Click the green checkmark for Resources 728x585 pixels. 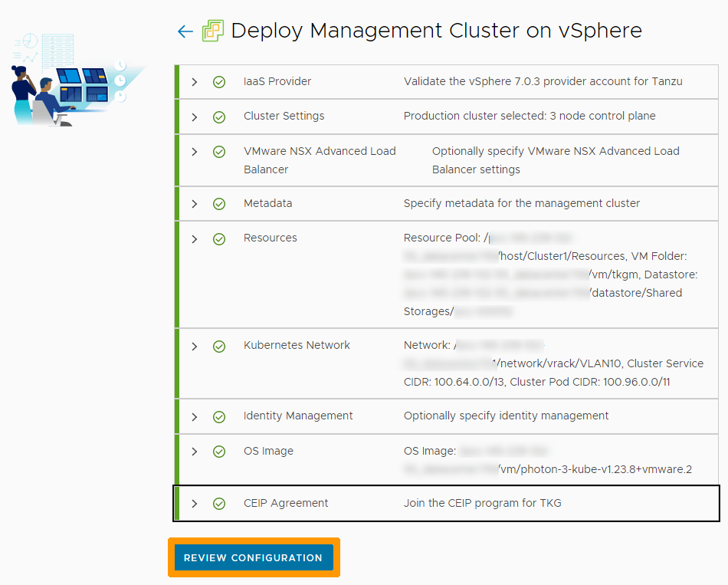(219, 239)
